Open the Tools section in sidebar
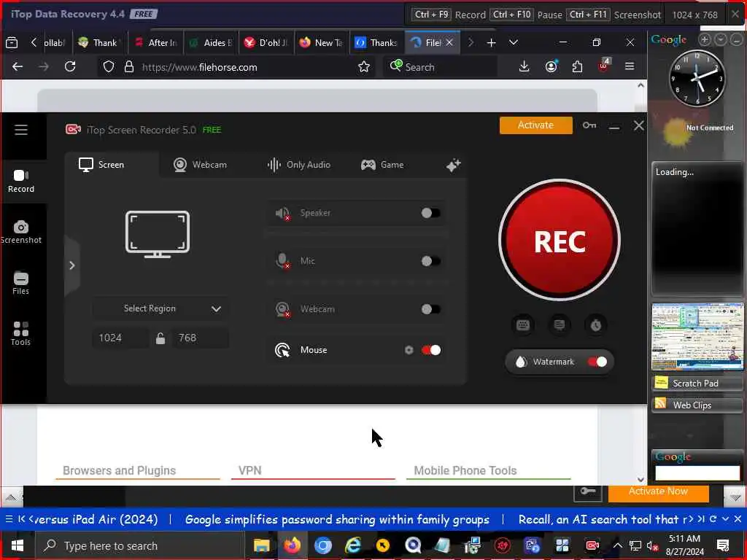Image resolution: width=747 pixels, height=560 pixels. coord(21,333)
